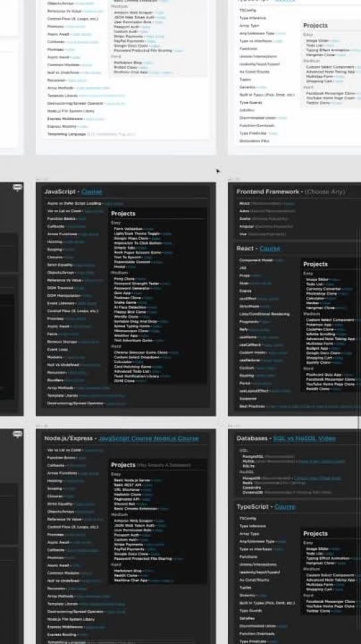Click Bundlers in JavaScript card
361x644 pixels.
tap(56, 380)
